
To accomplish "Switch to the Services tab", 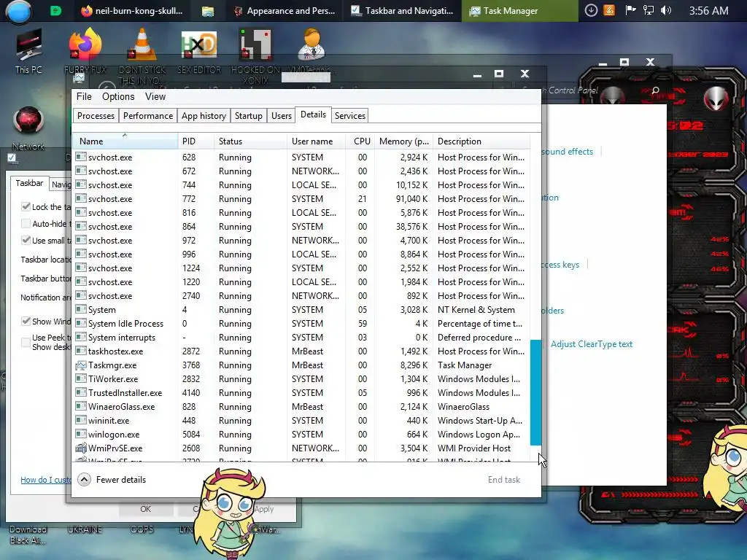I will [x=349, y=116].
